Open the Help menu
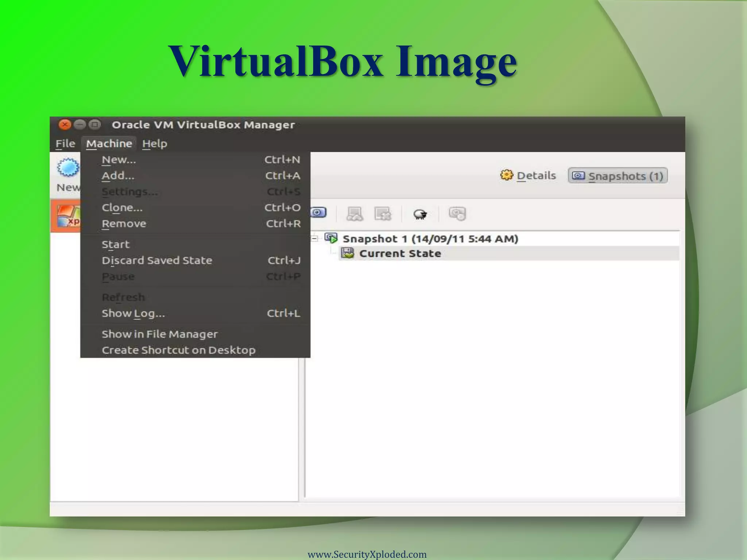 (155, 144)
